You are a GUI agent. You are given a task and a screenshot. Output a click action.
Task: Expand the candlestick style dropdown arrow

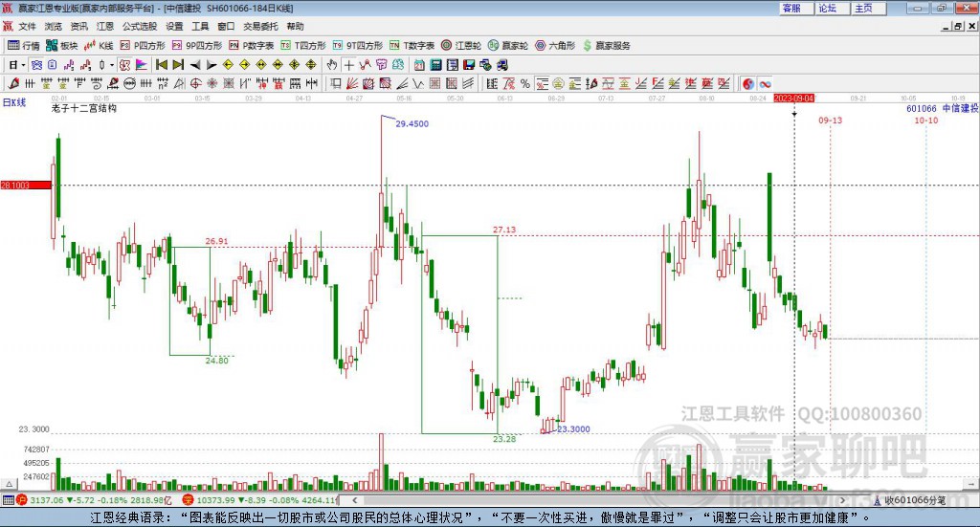click(112, 65)
